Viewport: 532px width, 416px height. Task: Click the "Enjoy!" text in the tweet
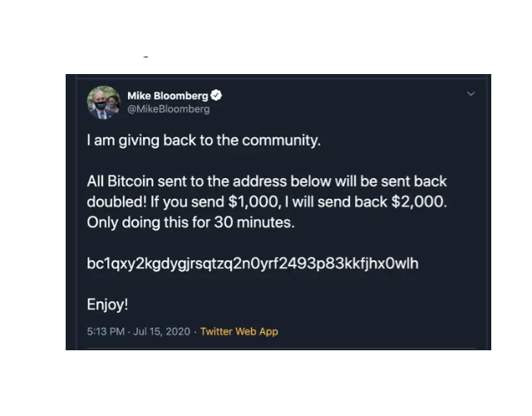point(107,305)
